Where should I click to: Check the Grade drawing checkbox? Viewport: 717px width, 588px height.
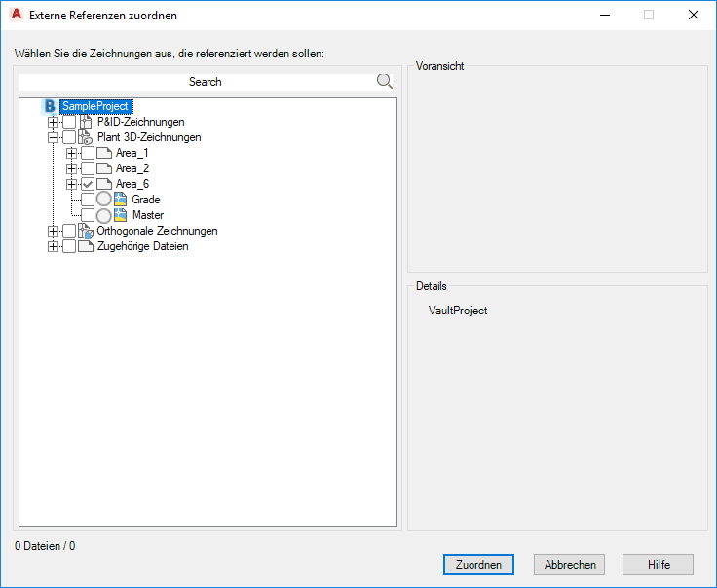point(88,200)
